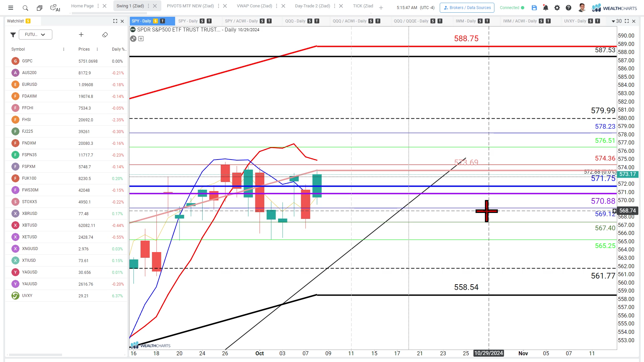Click the WealthCharts logo in the header

click(614, 8)
